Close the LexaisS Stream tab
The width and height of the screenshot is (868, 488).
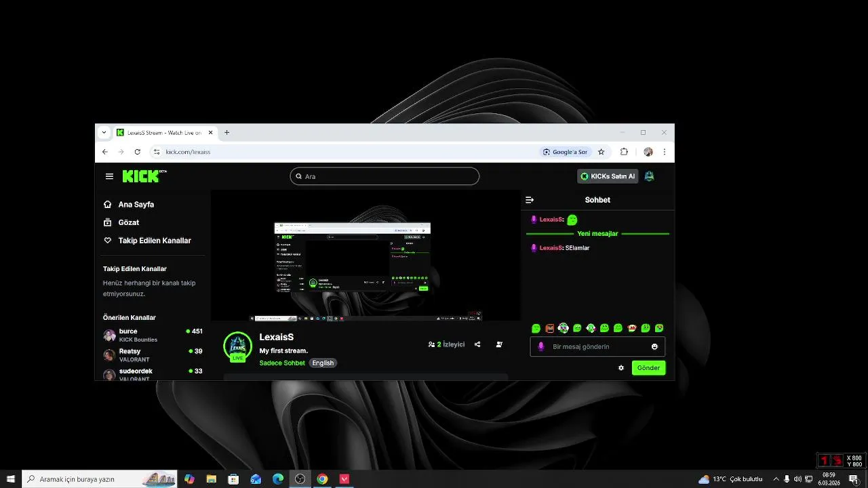tap(210, 133)
